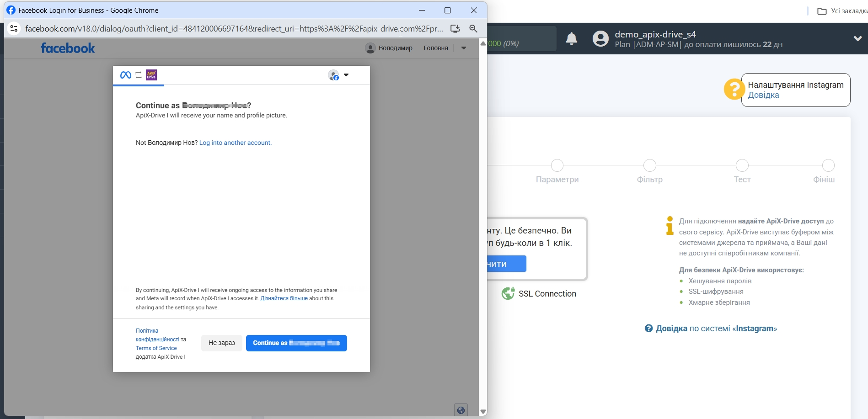
Task: Open the profile avatar menu in dialog
Action: pyautogui.click(x=338, y=75)
